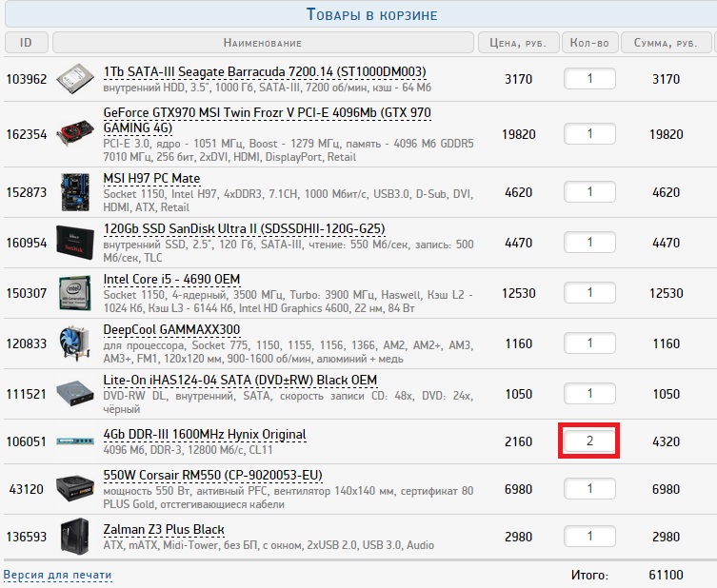Click the Наименование column header
Screen dimensions: 717x588
click(x=263, y=43)
